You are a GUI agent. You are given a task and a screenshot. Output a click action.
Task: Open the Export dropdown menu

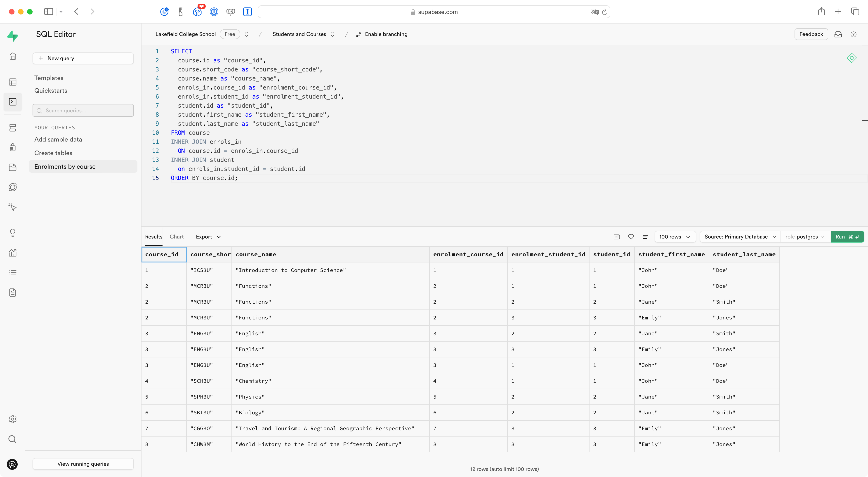click(x=208, y=237)
